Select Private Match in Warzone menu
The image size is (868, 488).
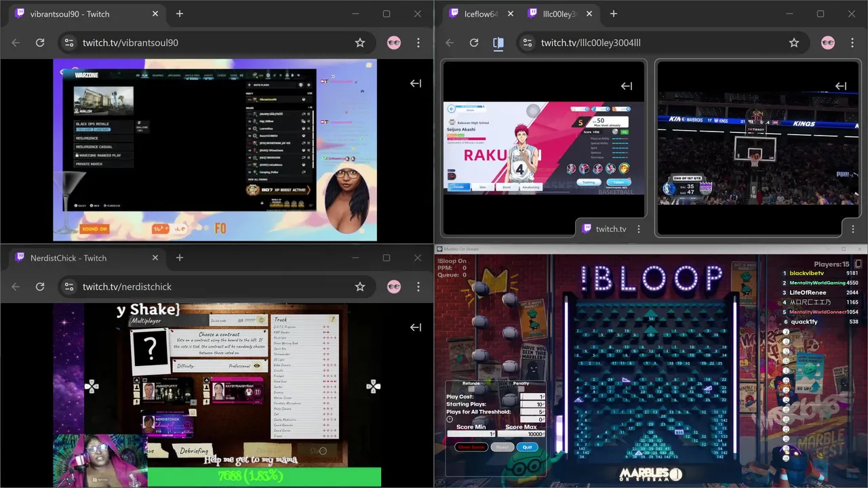tap(104, 164)
